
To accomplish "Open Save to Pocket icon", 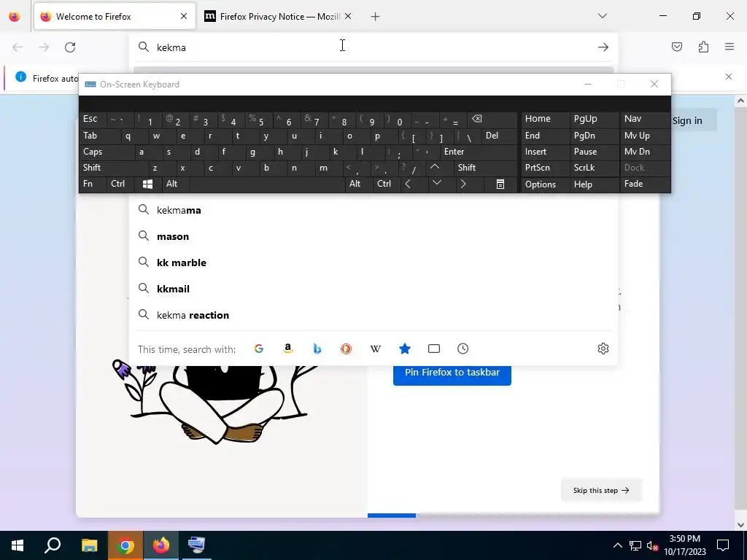I will 677,47.
